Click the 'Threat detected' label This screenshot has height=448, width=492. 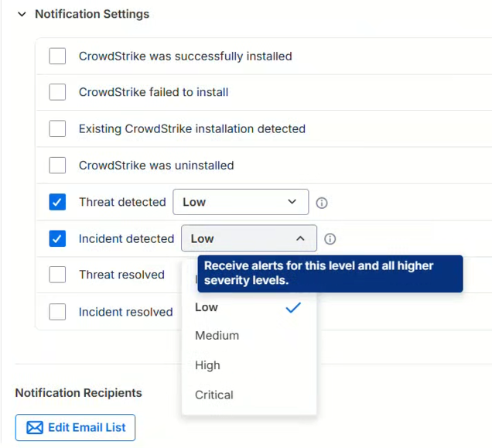click(122, 202)
